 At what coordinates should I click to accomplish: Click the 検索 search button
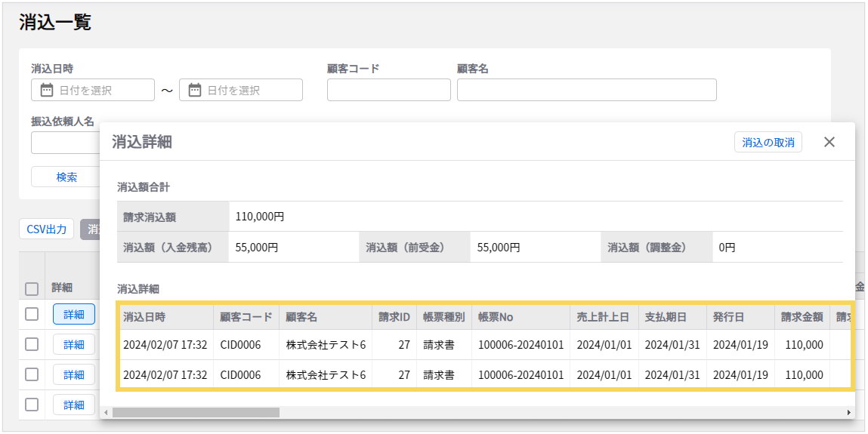66,177
